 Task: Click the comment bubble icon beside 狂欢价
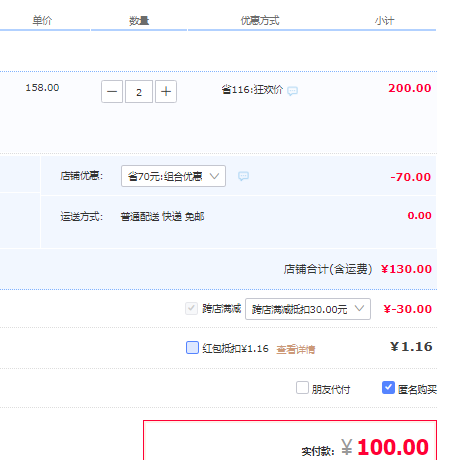coord(292,91)
